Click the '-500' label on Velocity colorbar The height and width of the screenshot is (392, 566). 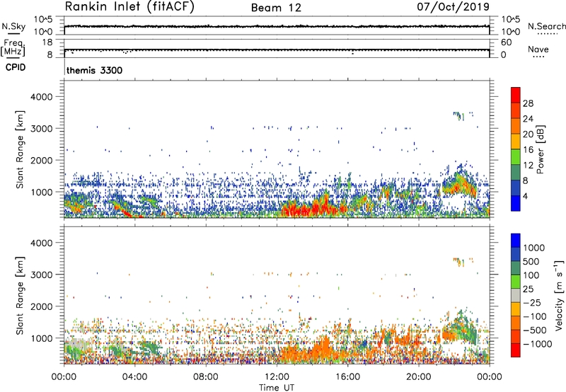click(x=536, y=330)
